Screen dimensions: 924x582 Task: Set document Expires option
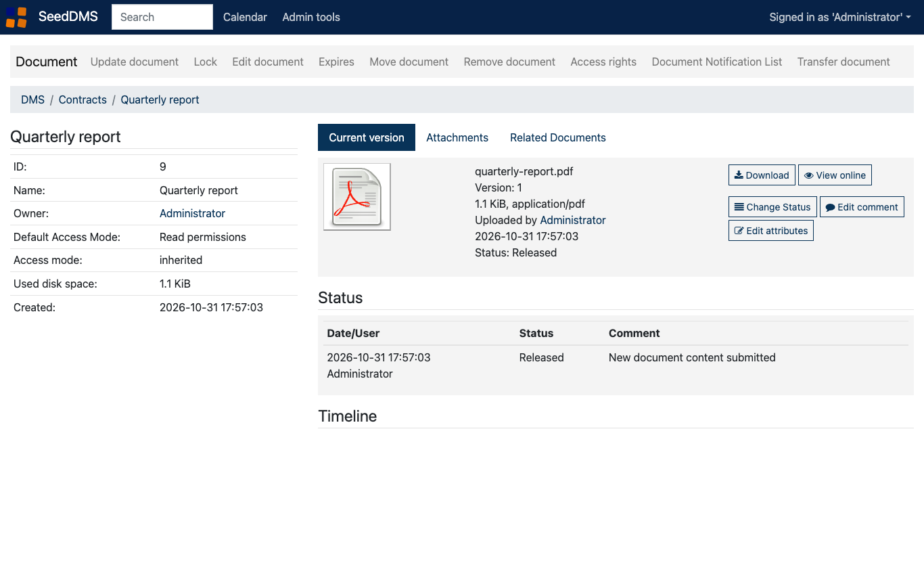tap(336, 62)
